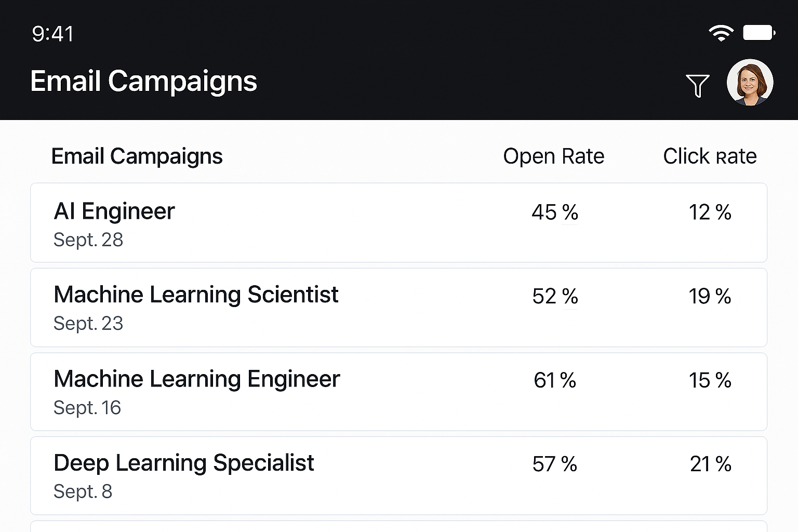Sort by Click Rate column header
This screenshot has height=532, width=798.
710,156
